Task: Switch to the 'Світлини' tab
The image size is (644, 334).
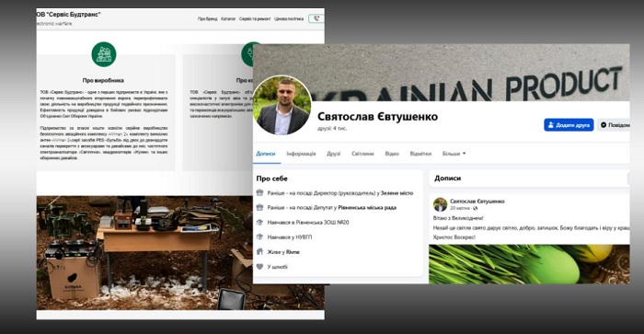Action: (362, 154)
